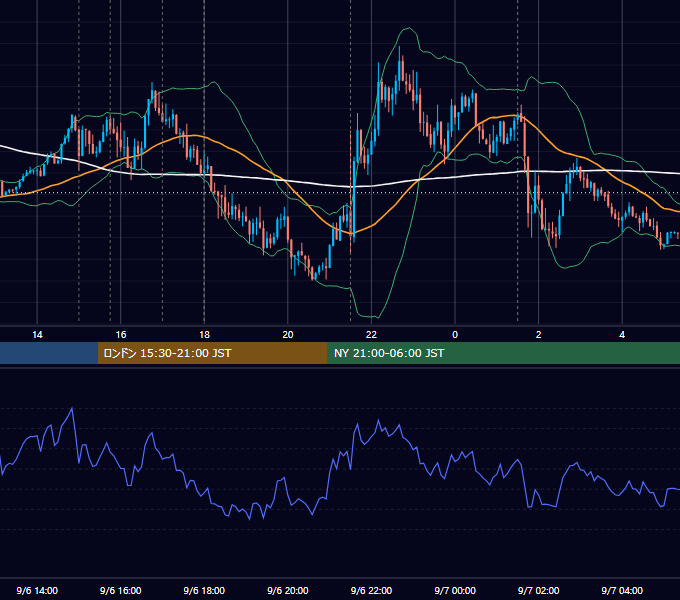
Task: Select the 2 hour axis label
Action: (x=539, y=335)
